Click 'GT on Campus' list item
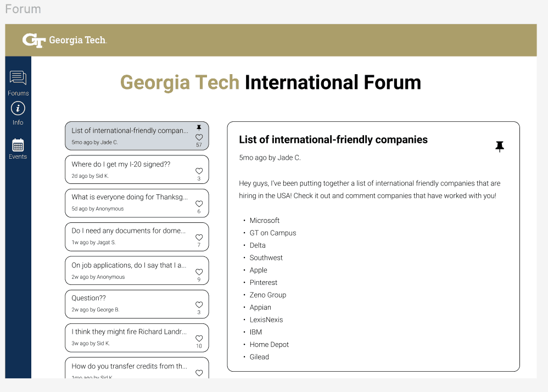This screenshot has height=392, width=548. click(272, 233)
